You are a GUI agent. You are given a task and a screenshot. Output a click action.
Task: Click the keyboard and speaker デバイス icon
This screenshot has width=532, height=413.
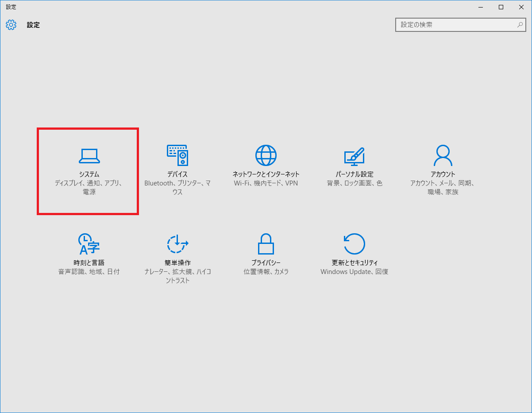177,155
